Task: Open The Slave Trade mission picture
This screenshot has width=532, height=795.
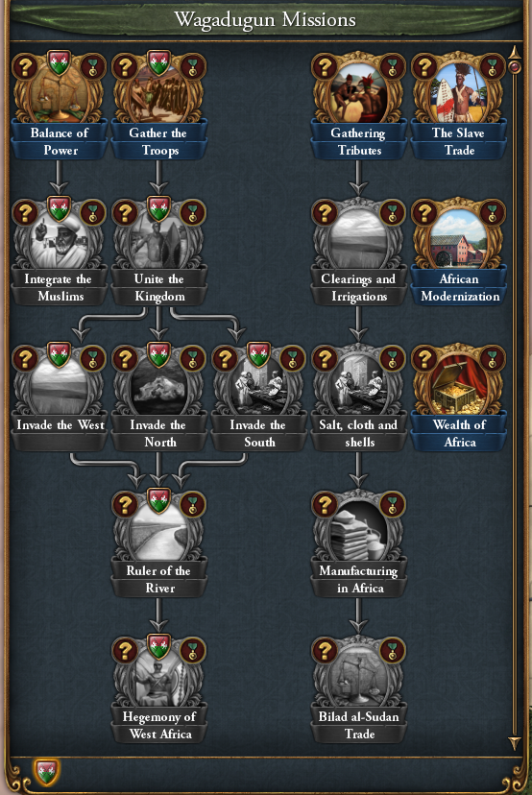Action: (x=458, y=94)
